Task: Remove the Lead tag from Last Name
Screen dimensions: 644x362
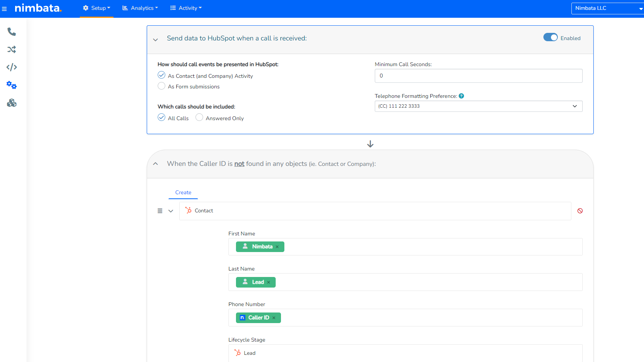Action: (x=268, y=282)
